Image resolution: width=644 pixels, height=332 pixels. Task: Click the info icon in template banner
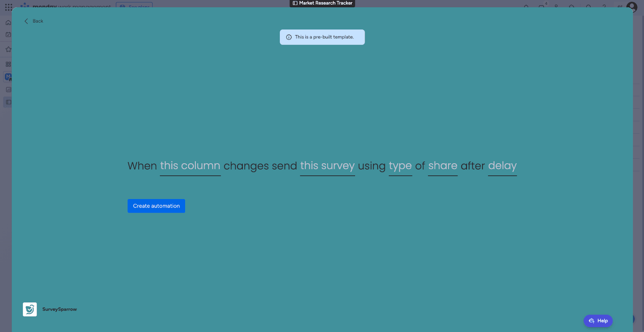(289, 37)
